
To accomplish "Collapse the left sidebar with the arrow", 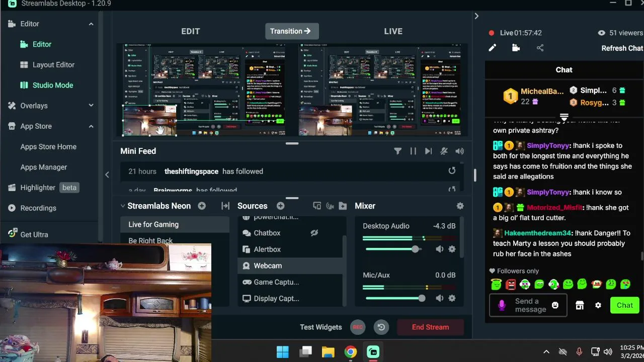I will tap(107, 174).
